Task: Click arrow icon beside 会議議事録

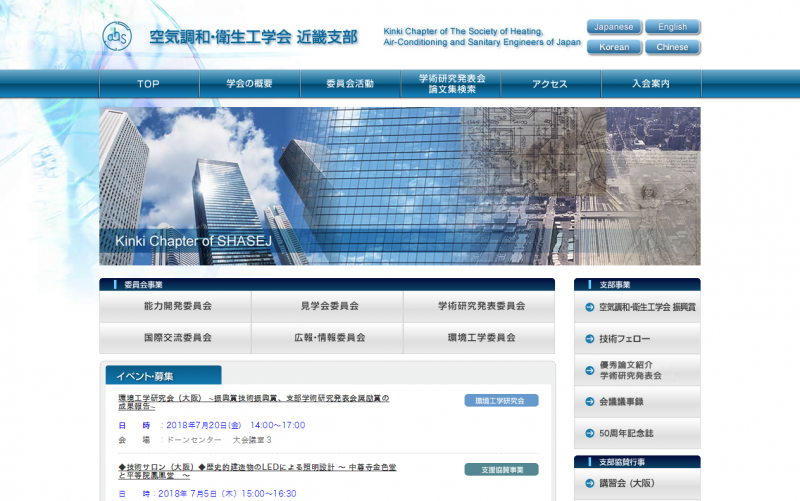Action: tap(589, 402)
